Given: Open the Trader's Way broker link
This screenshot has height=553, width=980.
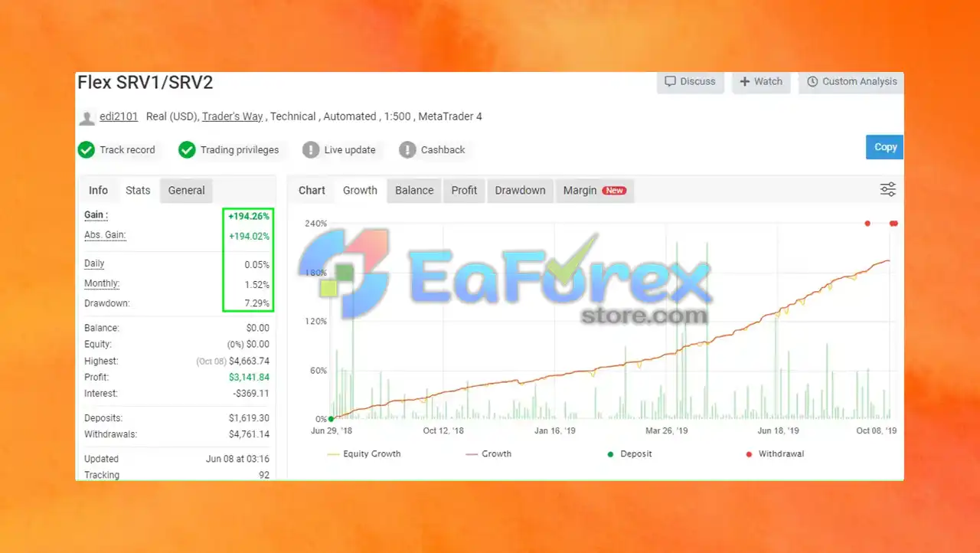Looking at the screenshot, I should 232,116.
